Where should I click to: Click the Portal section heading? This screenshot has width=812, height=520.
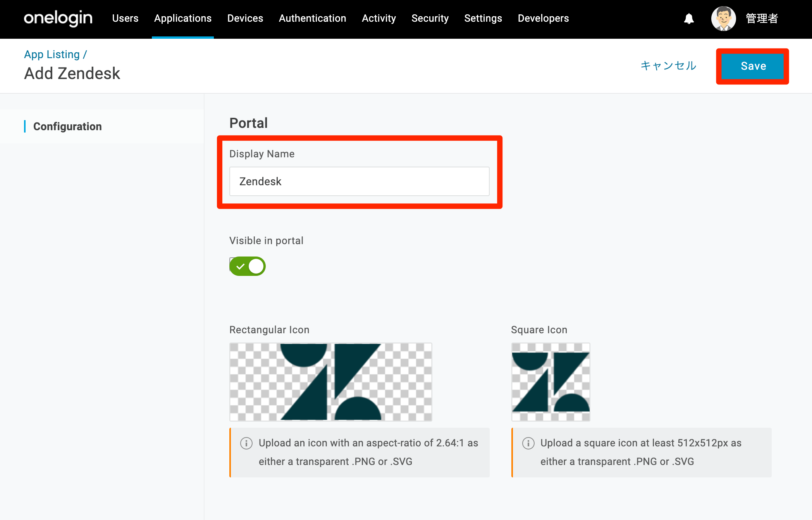(x=249, y=123)
